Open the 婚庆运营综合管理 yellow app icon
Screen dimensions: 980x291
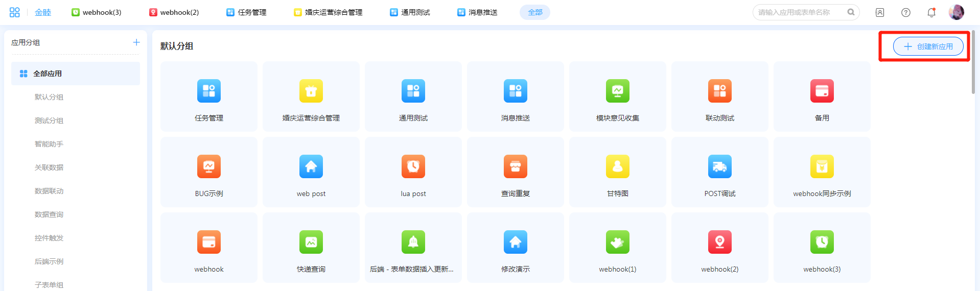(x=311, y=91)
